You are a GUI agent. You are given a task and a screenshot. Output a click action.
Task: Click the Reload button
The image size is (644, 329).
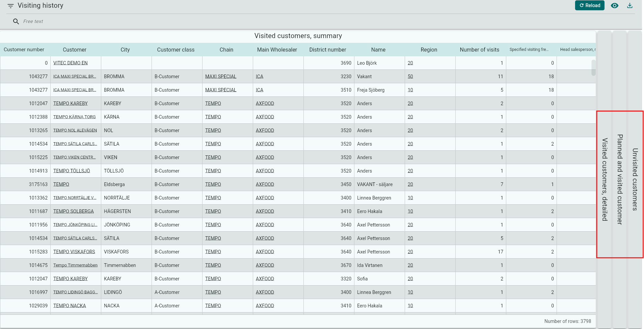(x=590, y=5)
